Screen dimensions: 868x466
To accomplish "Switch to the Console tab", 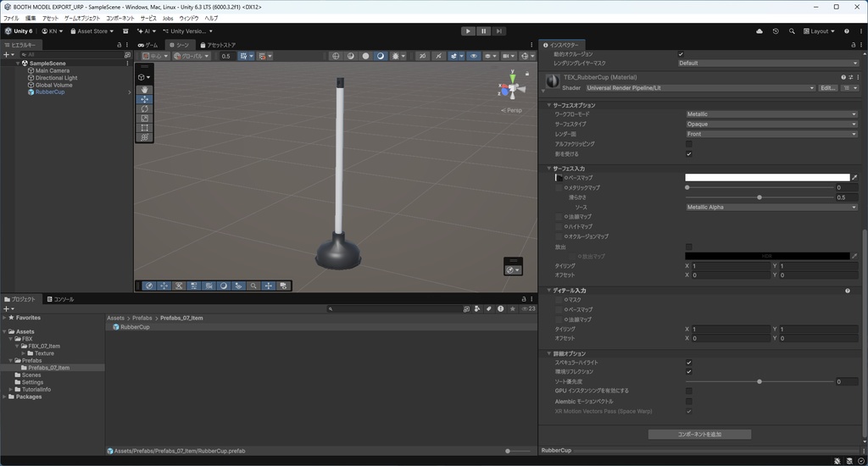I will (x=60, y=299).
